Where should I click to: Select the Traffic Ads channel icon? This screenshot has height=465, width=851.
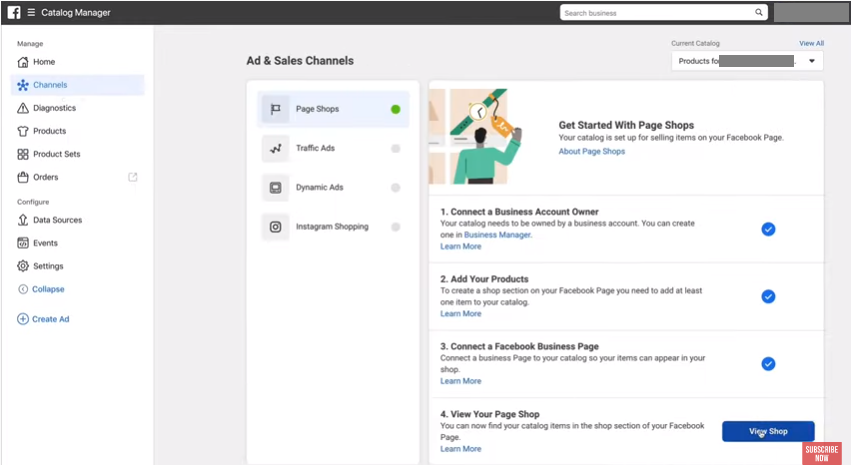click(276, 148)
